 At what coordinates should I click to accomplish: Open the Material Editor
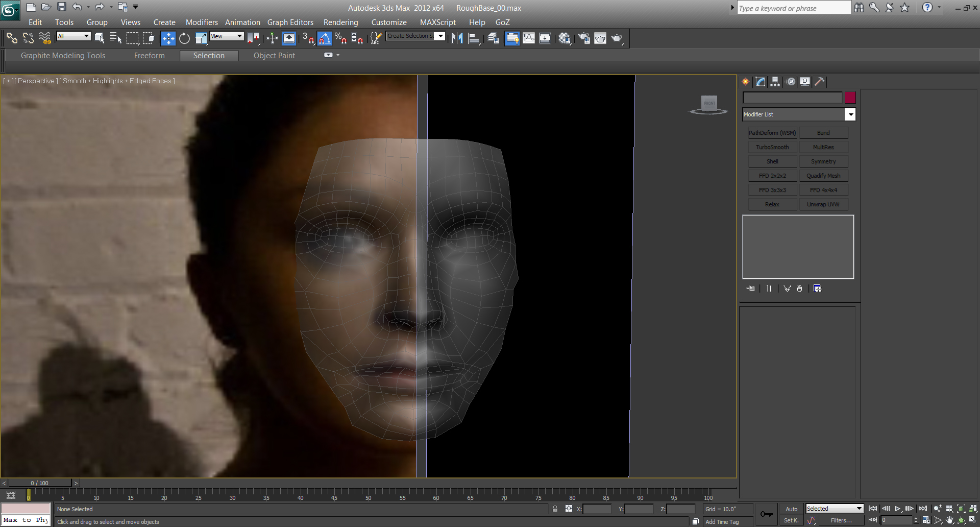565,38
